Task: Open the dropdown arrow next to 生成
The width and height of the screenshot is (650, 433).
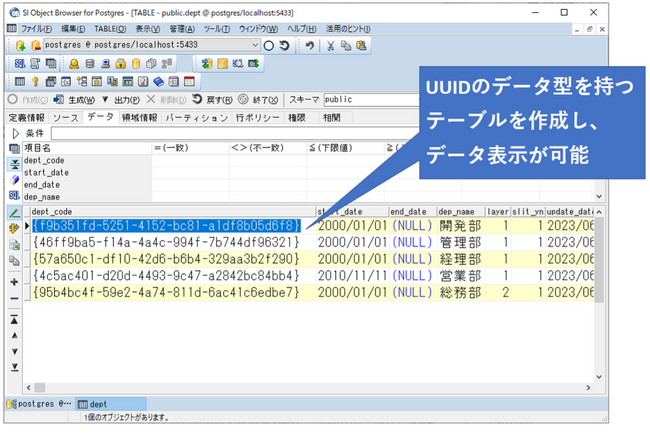Action: (x=105, y=99)
